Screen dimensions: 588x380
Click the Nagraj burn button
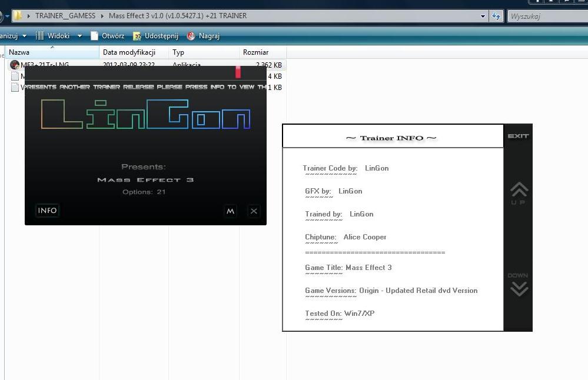(203, 36)
